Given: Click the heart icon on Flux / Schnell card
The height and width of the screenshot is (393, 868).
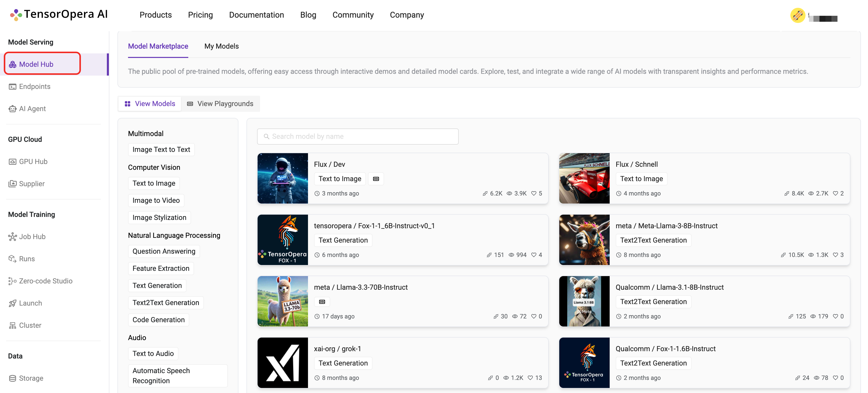Looking at the screenshot, I should tap(835, 193).
